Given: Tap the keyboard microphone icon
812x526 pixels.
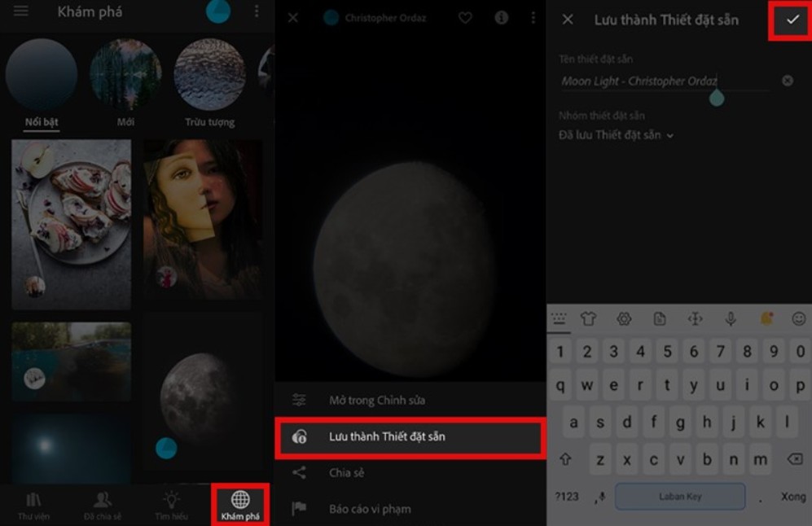Looking at the screenshot, I should tap(731, 319).
